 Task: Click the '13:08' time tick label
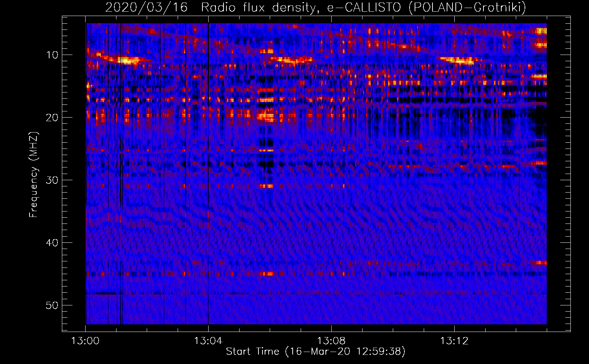tap(331, 341)
